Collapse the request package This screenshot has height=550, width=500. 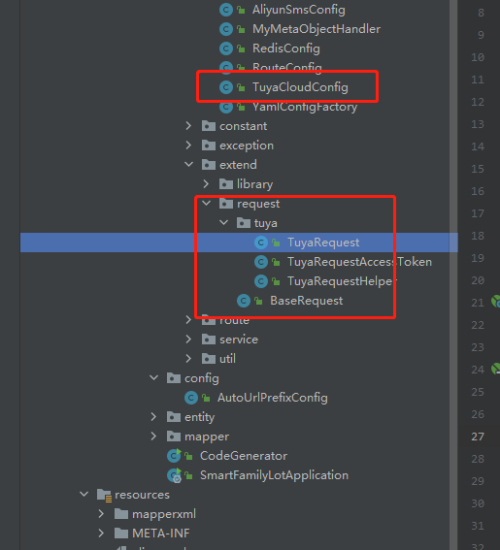206,203
